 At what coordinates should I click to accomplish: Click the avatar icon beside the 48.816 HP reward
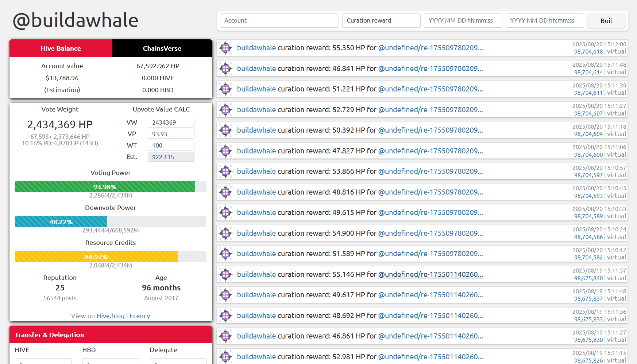click(225, 192)
